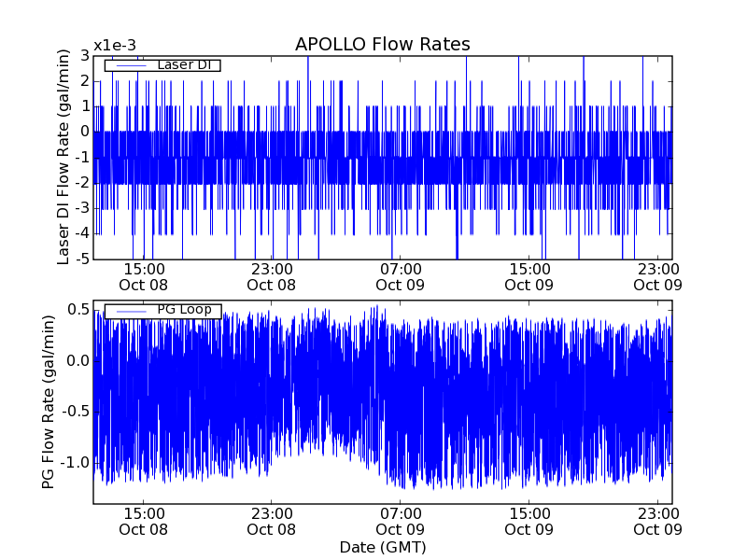
Task: Click the 0.5 y-axis tick on bottom plot
Action: (78, 310)
